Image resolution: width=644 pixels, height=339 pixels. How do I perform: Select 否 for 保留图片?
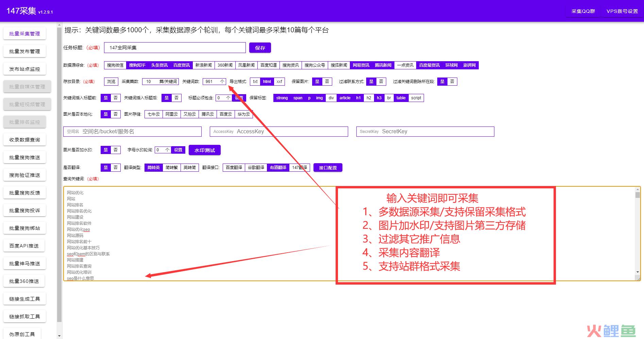pos(327,82)
